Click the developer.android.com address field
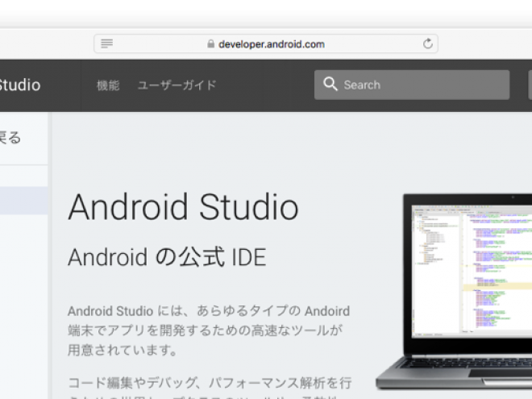Screen dimensions: 532x399 (266, 44)
